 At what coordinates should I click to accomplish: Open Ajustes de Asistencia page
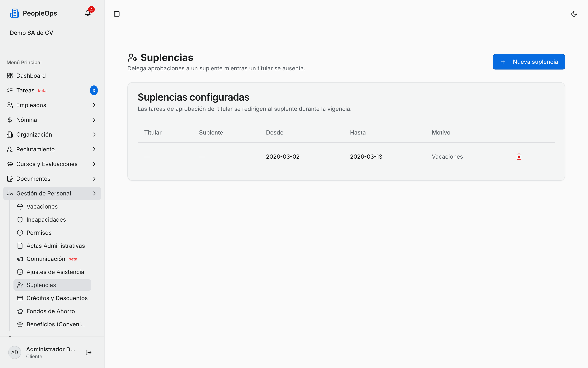(x=52, y=272)
